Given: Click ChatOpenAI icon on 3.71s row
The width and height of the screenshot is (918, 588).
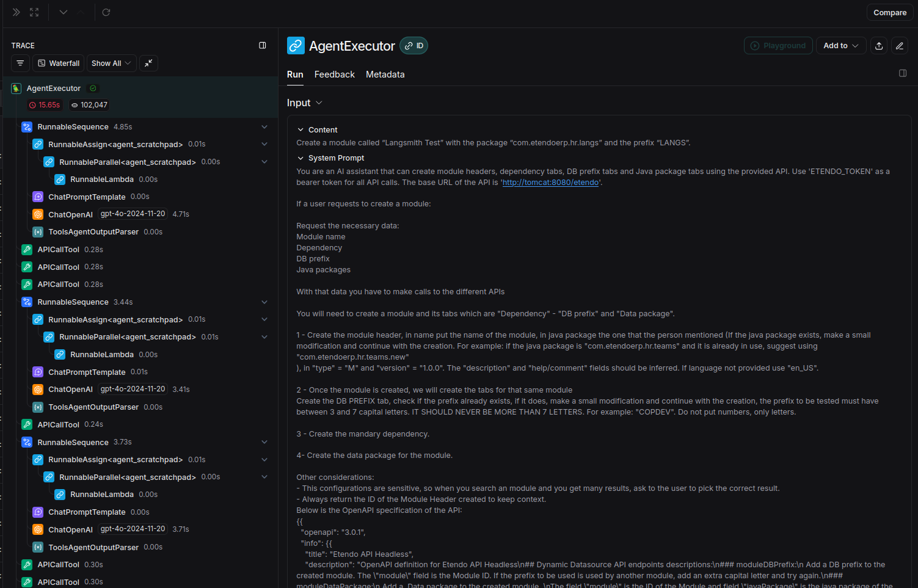Looking at the screenshot, I should [x=38, y=529].
